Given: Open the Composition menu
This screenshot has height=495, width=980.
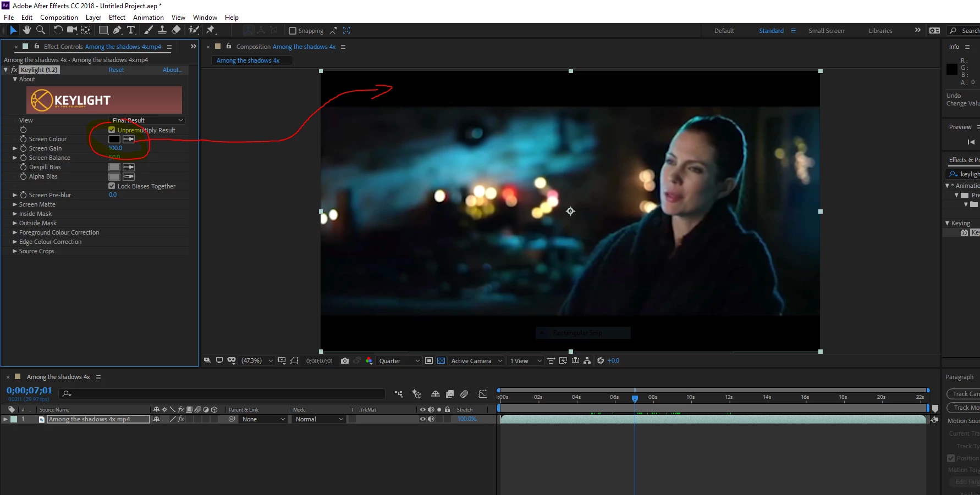Looking at the screenshot, I should click(59, 18).
